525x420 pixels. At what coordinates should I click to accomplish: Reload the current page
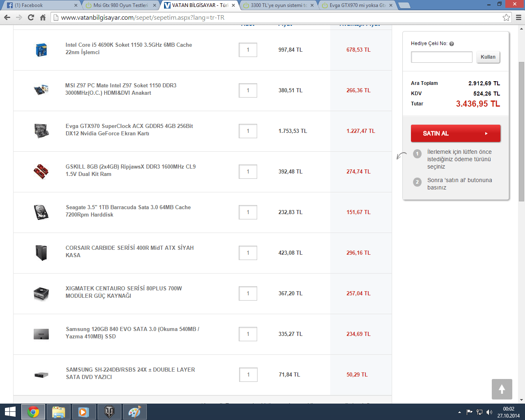pos(31,17)
